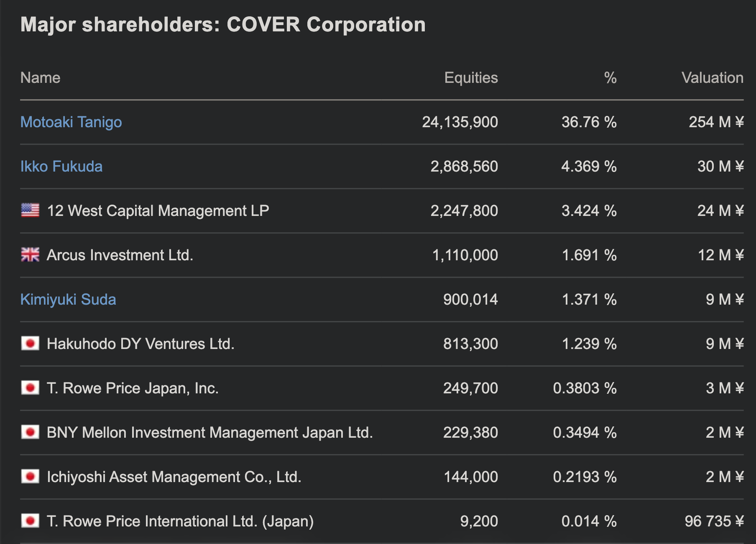Select Arcus Investment Ltd. name
Viewport: 756px width, 544px height.
(x=120, y=255)
